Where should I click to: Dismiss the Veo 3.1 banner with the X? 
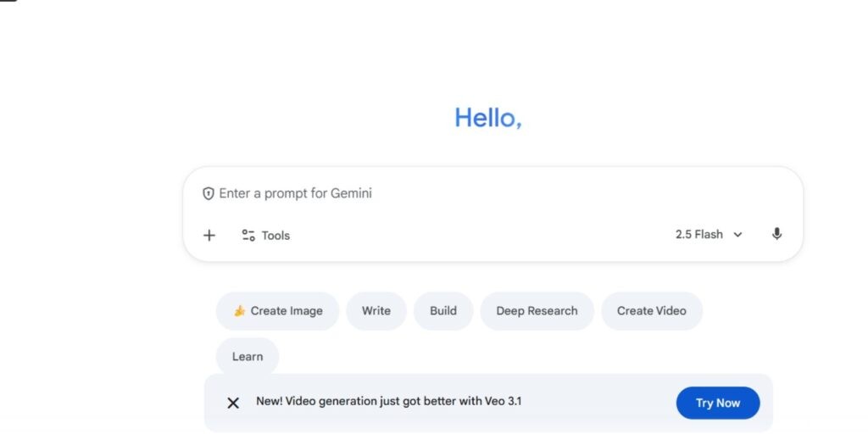pos(233,403)
